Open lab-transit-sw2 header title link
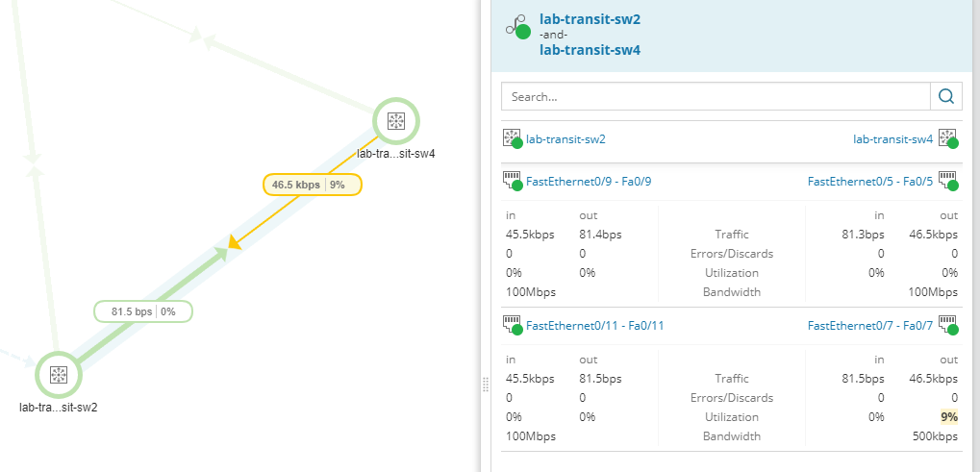The height and width of the screenshot is (472, 980). [x=590, y=18]
